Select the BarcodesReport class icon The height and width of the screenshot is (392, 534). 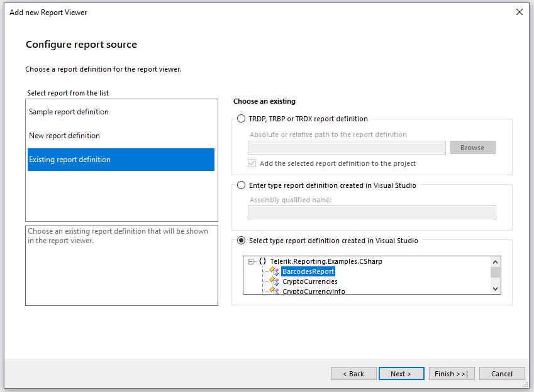(273, 271)
